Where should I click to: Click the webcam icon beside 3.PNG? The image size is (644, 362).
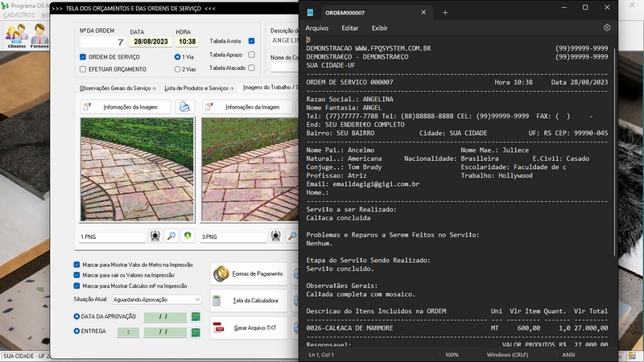276,236
